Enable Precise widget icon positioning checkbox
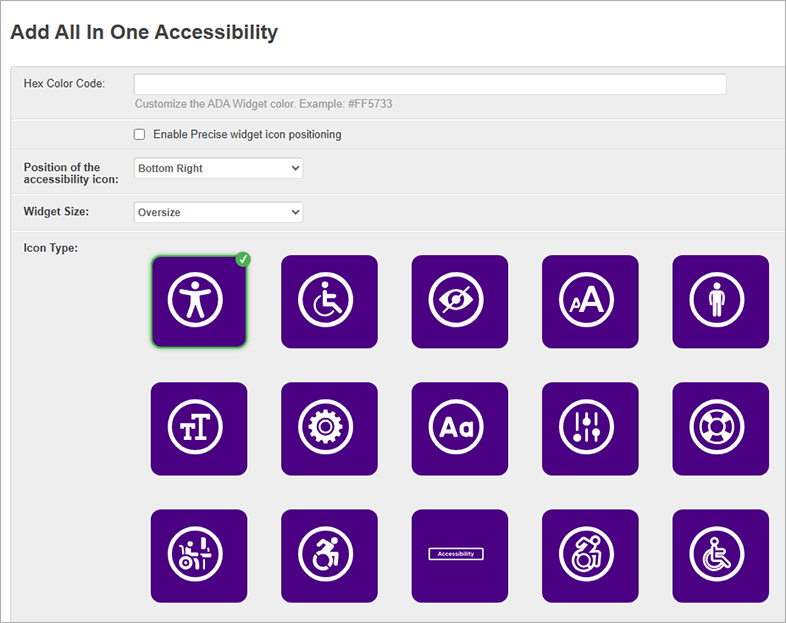The image size is (786, 623). 139,134
